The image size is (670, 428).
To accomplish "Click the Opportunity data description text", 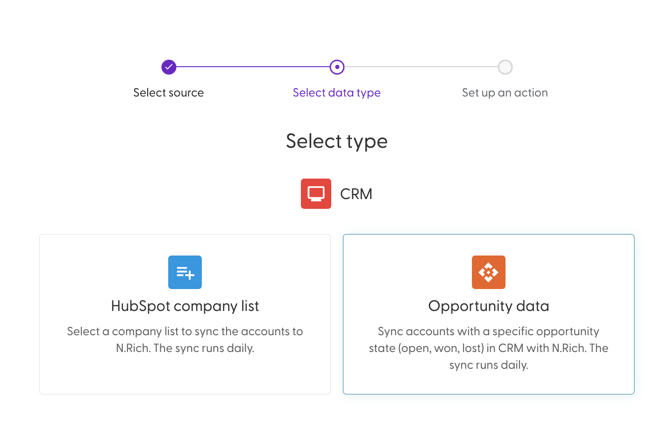I will coord(488,348).
